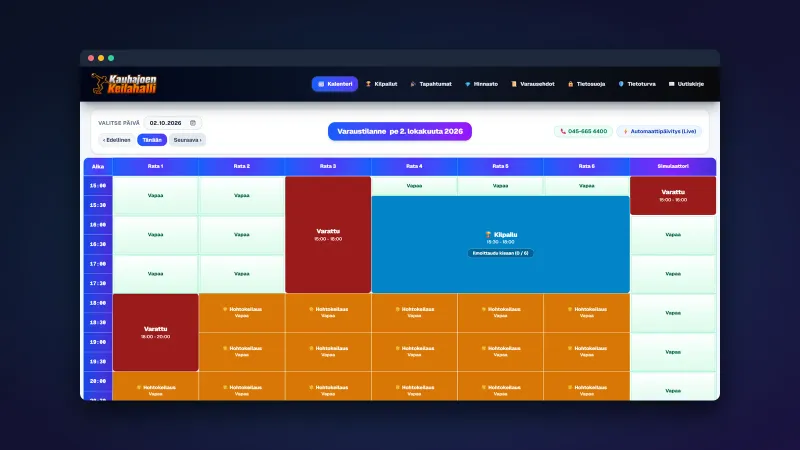800x450 pixels.
Task: Book free Simulaattori slot at 18:00
Action: [x=673, y=313]
